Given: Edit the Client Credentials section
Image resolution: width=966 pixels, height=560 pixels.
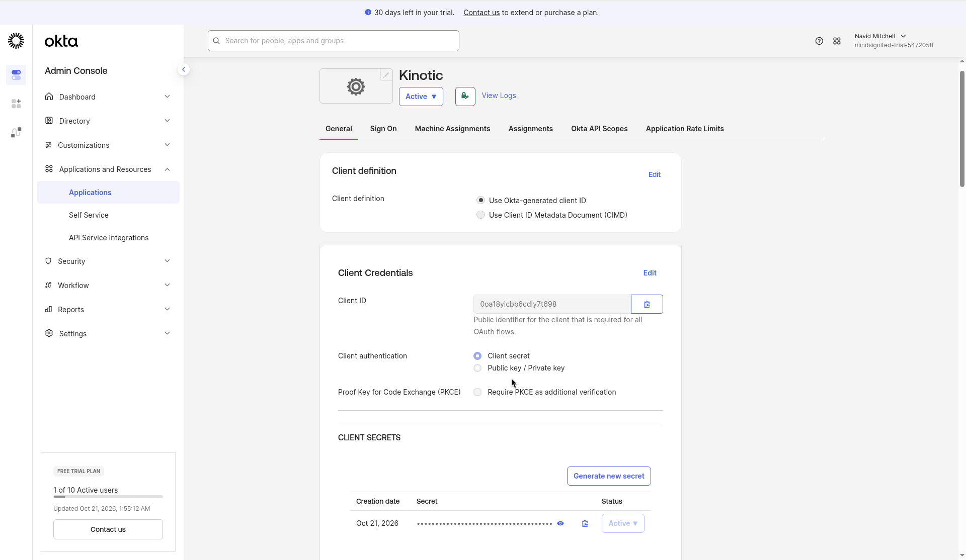Looking at the screenshot, I should pyautogui.click(x=650, y=273).
